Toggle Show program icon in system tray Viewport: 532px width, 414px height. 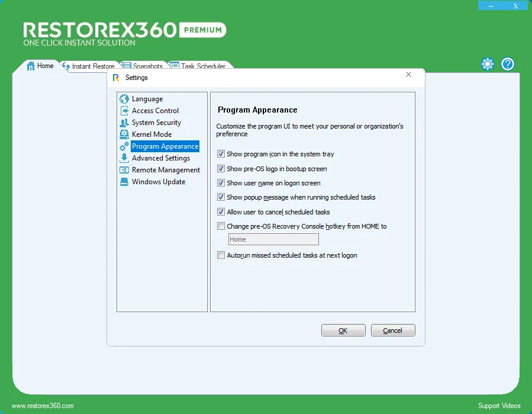tap(221, 154)
